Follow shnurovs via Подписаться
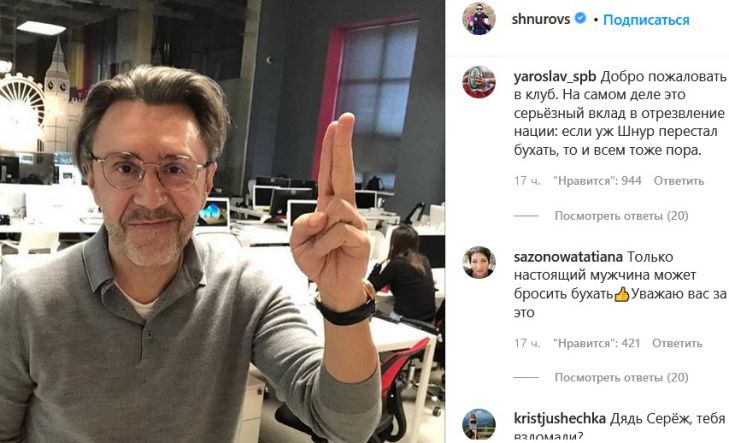Viewport: 729px width, 443px height. (x=646, y=20)
